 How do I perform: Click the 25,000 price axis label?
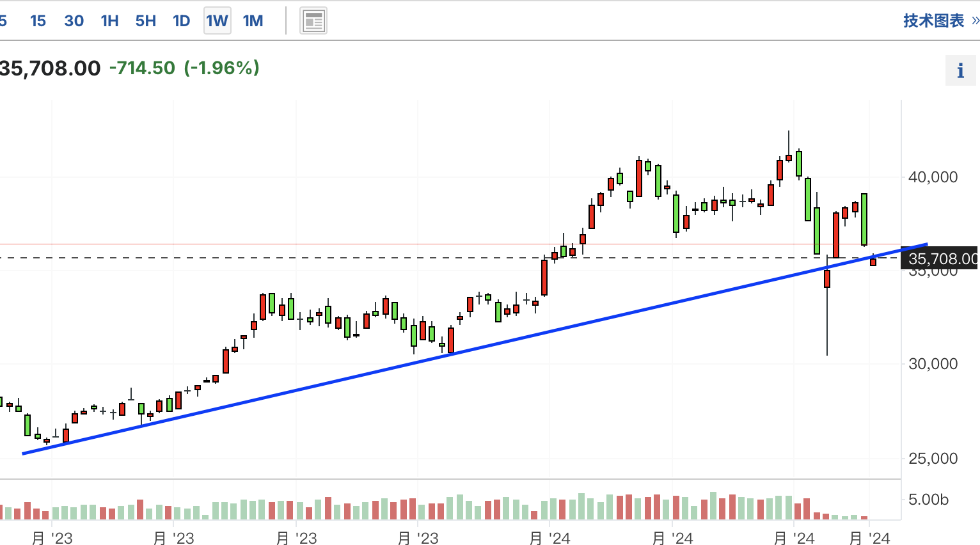pyautogui.click(x=933, y=459)
